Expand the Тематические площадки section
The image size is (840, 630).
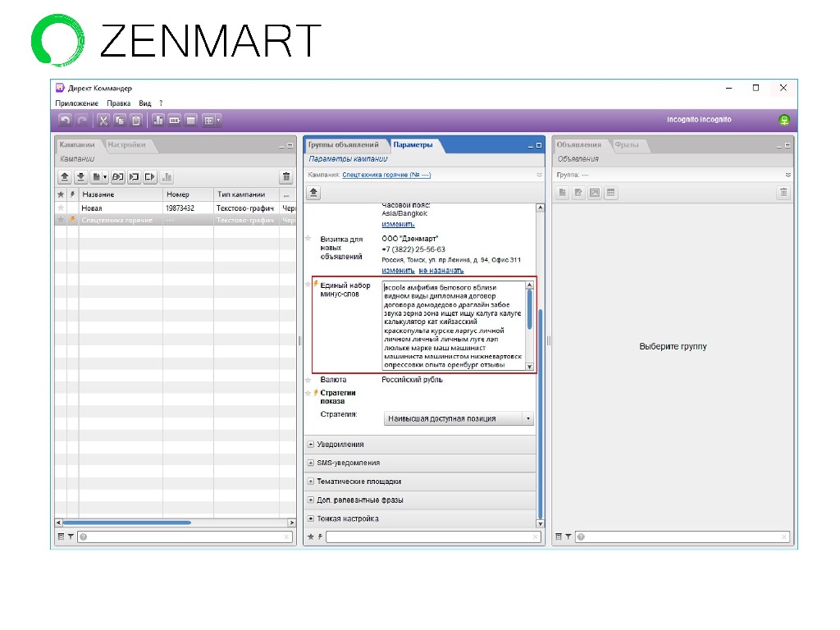[x=311, y=482]
